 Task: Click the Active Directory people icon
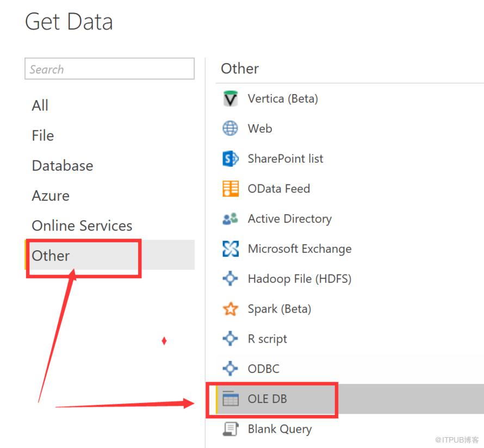point(230,219)
